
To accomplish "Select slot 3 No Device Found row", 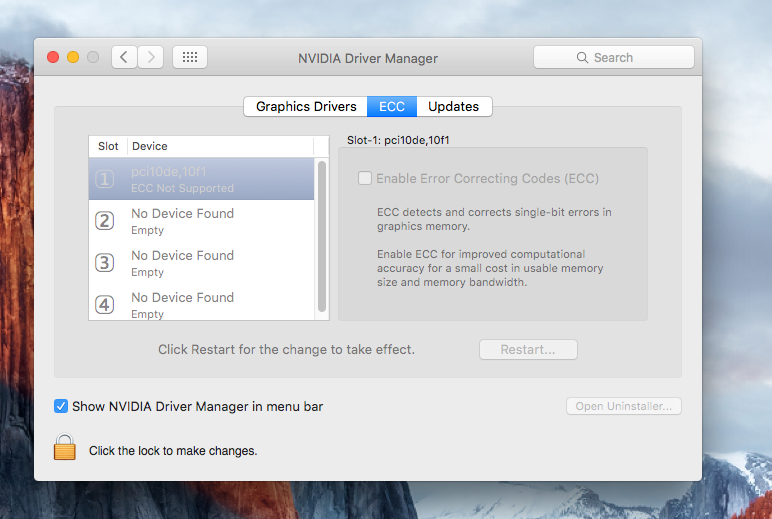I will 201,262.
